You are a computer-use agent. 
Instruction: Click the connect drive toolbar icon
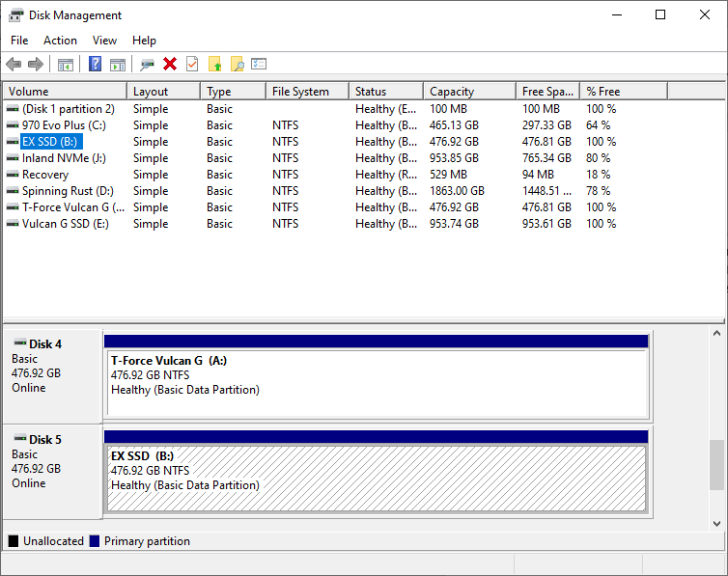(x=147, y=65)
